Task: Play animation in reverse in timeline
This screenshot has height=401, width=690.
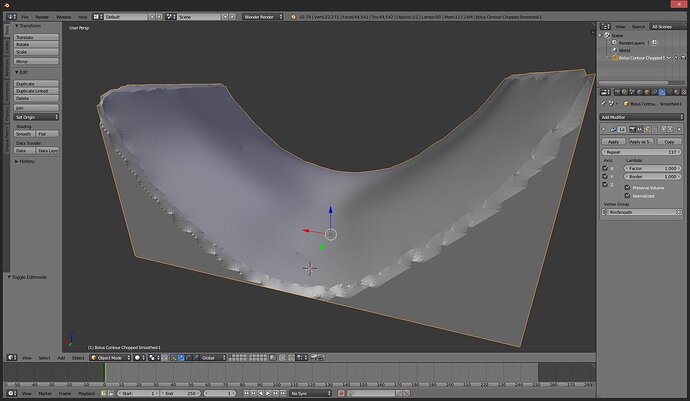Action: 261,393
